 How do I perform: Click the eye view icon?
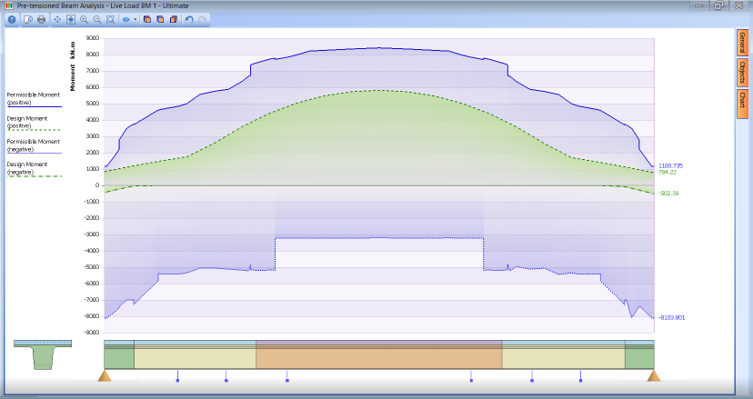126,20
